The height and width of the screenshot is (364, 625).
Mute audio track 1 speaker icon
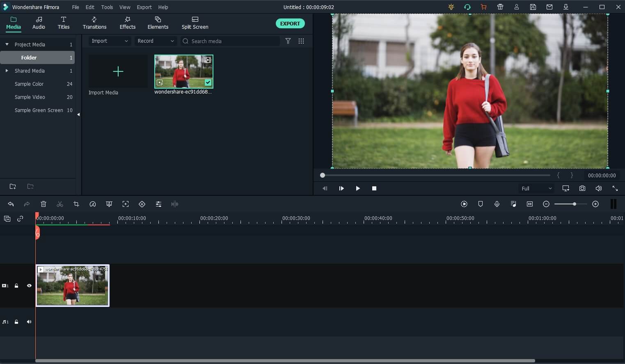point(29,322)
